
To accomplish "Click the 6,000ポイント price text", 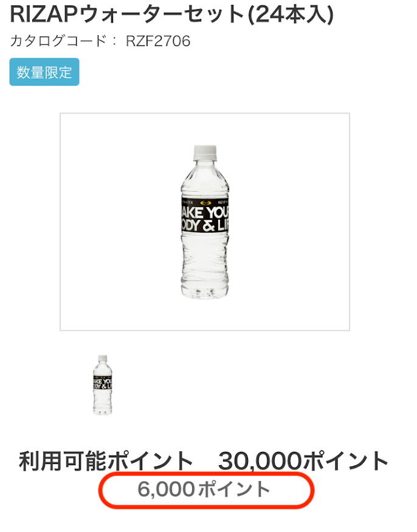I will pos(204,489).
